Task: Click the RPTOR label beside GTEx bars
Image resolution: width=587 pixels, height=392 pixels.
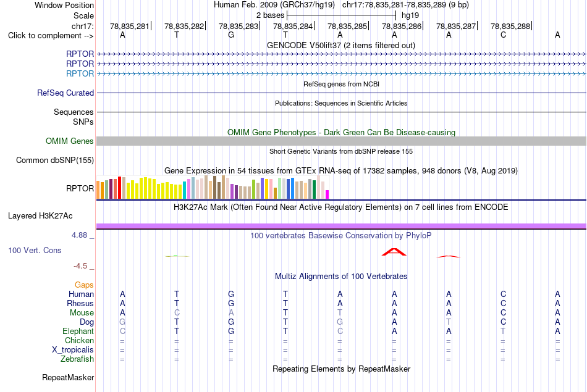Action: [80, 188]
